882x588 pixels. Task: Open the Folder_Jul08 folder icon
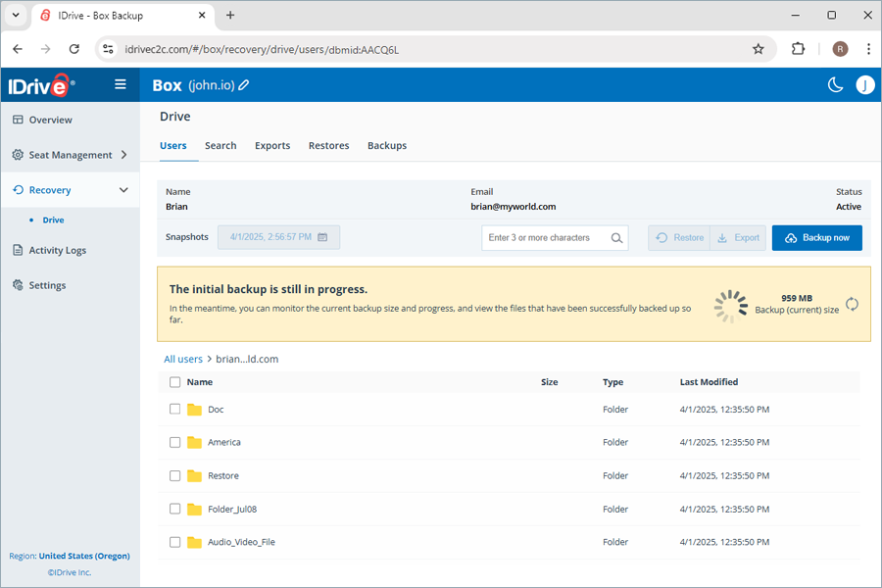point(194,509)
